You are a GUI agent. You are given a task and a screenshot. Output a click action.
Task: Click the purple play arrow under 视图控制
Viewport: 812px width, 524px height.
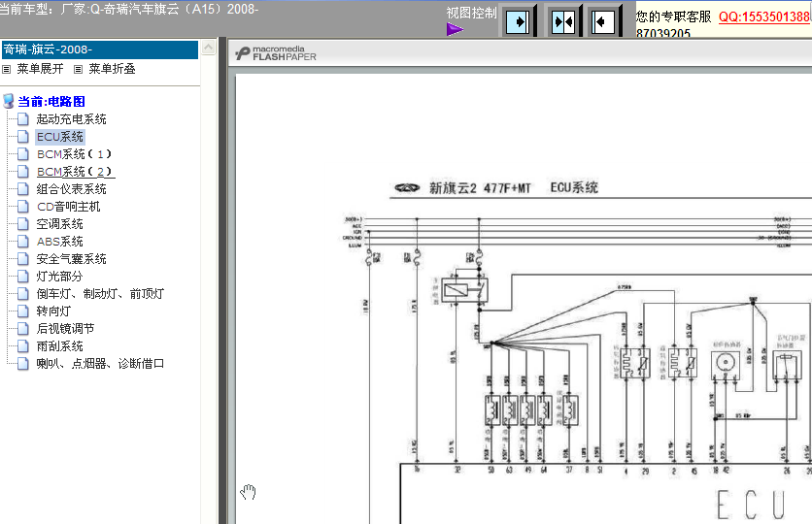[455, 29]
